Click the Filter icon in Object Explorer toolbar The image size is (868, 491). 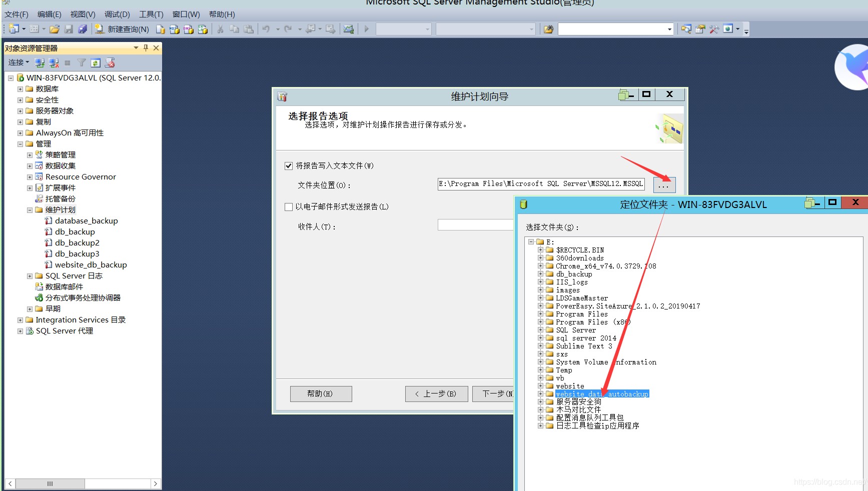[81, 62]
